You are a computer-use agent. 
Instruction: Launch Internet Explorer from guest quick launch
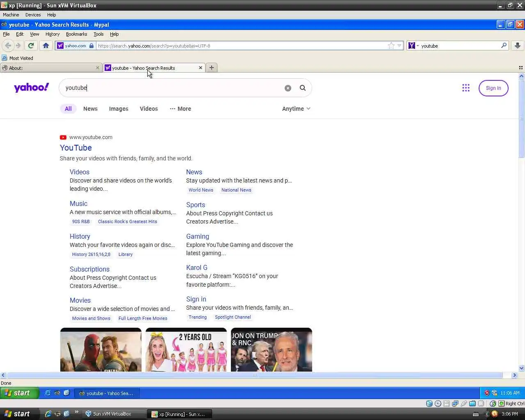(x=48, y=393)
